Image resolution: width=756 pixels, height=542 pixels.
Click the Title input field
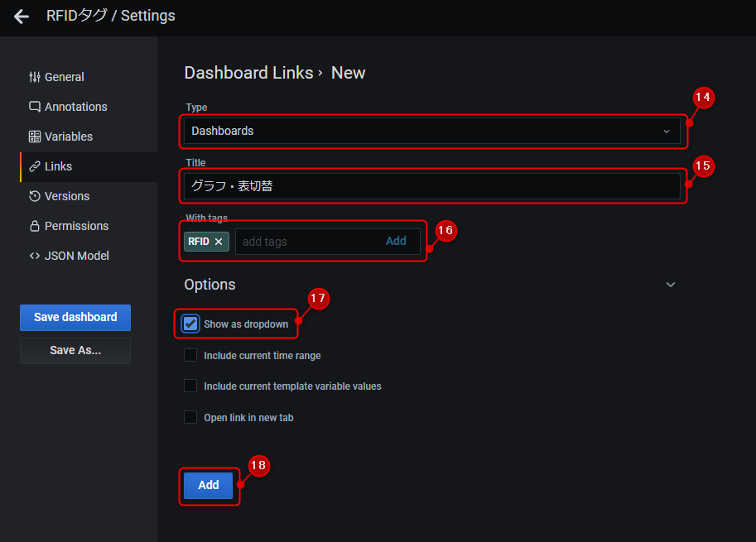click(x=432, y=186)
